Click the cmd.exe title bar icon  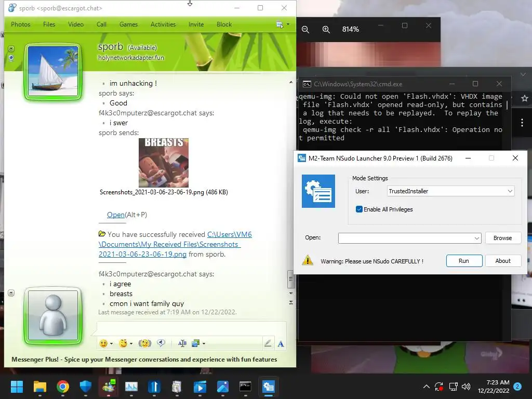[x=307, y=84]
